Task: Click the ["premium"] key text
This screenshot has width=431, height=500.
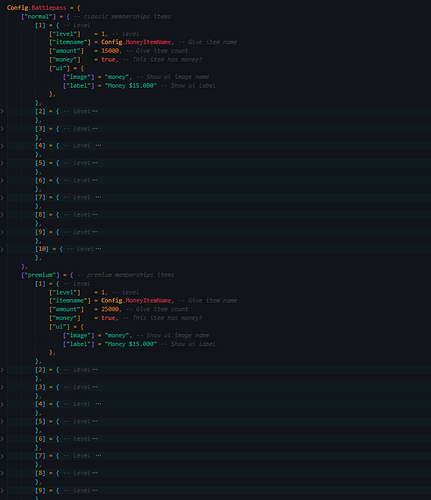Action: [40, 275]
